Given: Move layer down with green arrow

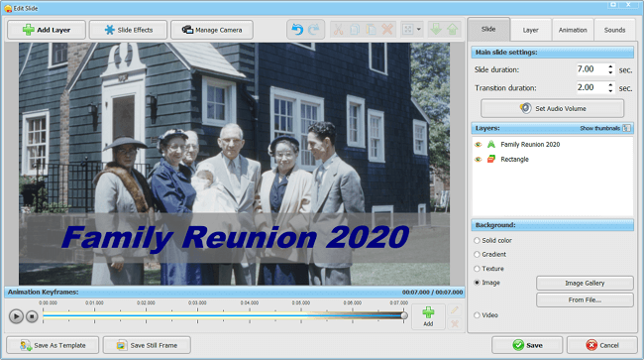Looking at the screenshot, I should pos(436,30).
